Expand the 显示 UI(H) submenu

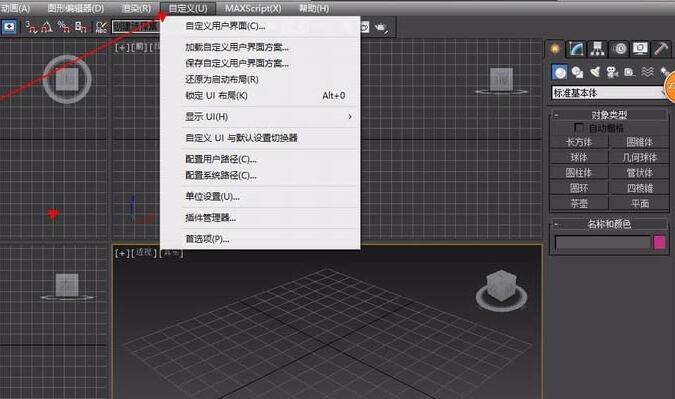[260, 117]
